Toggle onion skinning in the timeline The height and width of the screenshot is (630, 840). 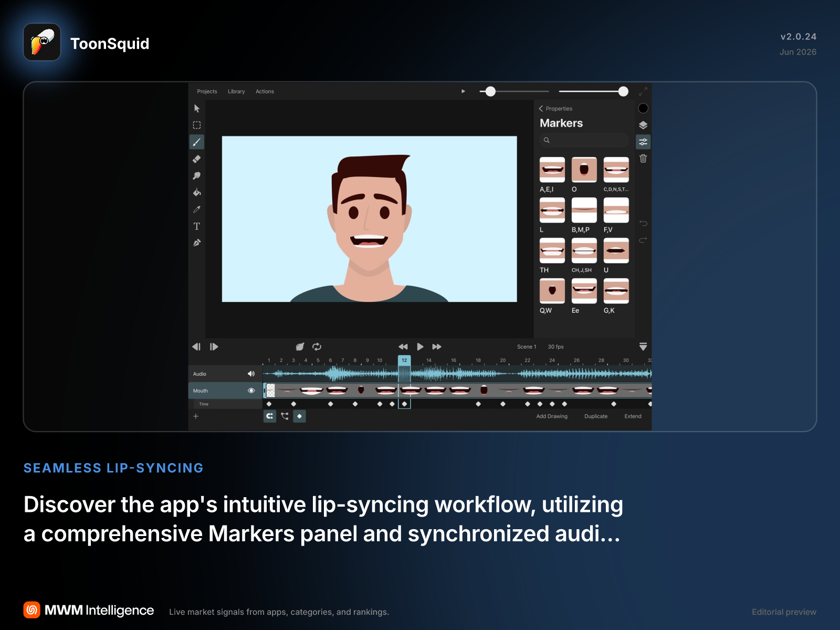(300, 346)
